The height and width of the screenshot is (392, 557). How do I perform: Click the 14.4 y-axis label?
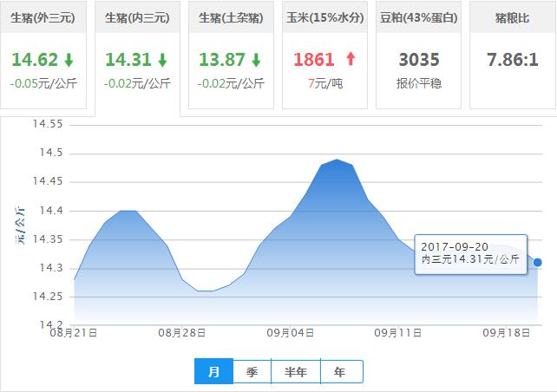pyautogui.click(x=51, y=211)
